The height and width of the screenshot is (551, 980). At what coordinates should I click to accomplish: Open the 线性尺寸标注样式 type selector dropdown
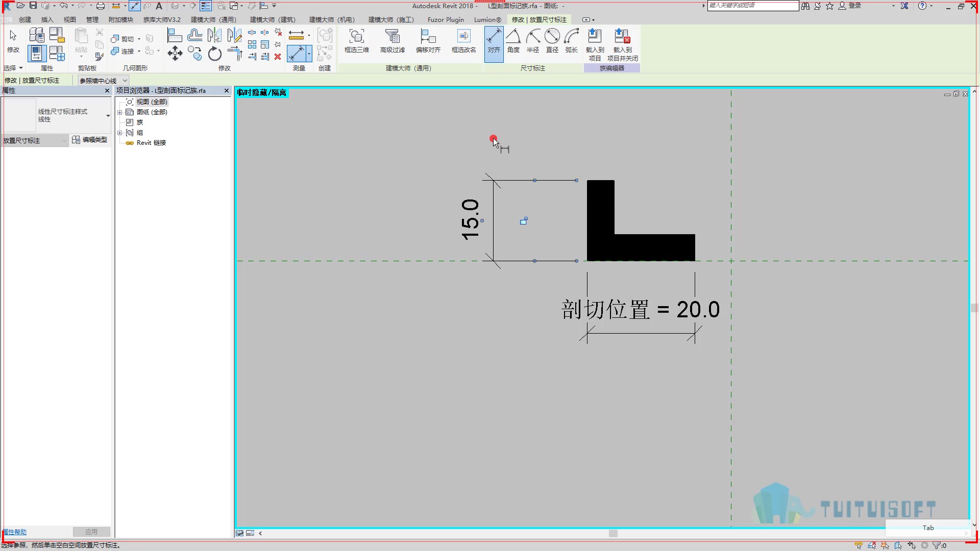108,116
